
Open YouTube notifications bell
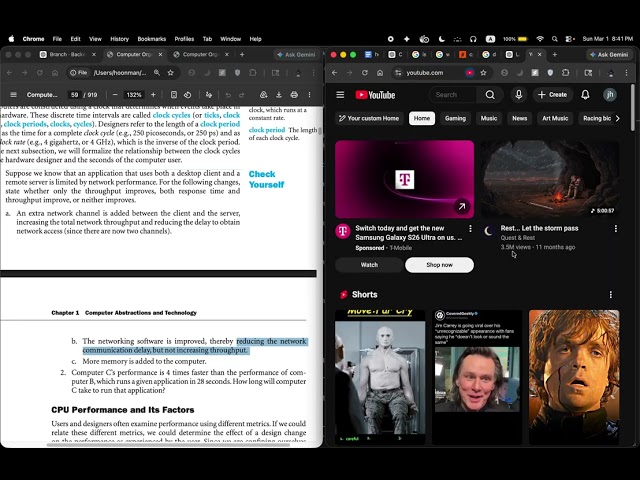coord(585,95)
